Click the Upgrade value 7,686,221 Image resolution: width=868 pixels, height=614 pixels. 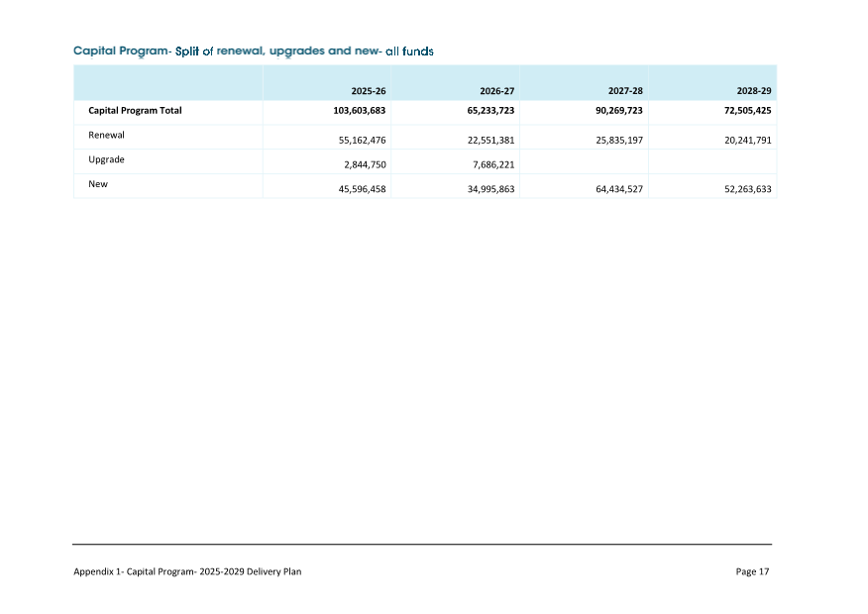pyautogui.click(x=493, y=164)
